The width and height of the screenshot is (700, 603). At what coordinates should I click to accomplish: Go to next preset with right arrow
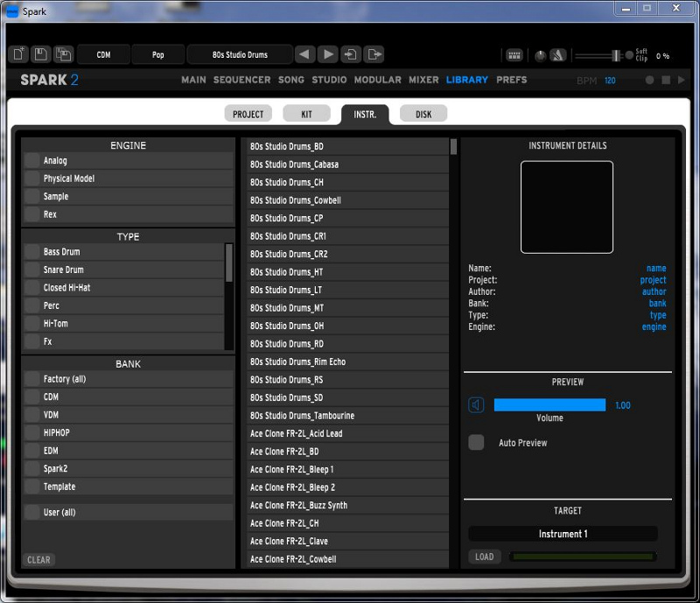pos(328,54)
